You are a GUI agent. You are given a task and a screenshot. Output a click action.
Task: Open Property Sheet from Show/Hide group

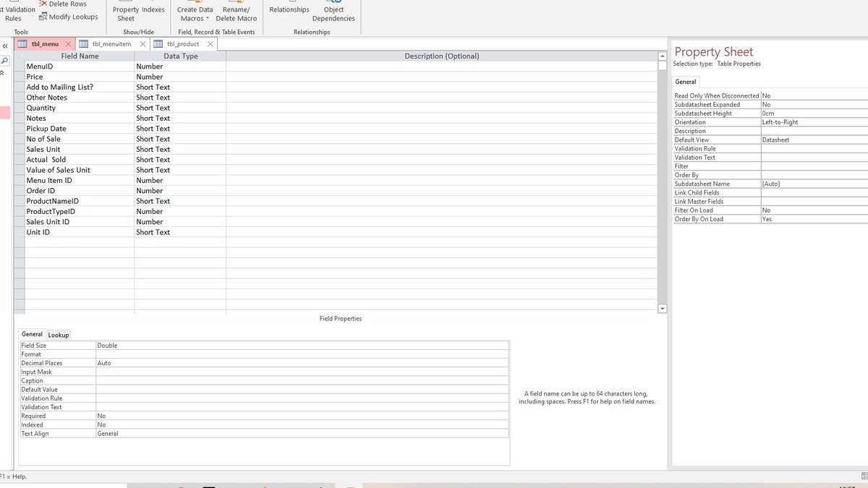coord(126,14)
